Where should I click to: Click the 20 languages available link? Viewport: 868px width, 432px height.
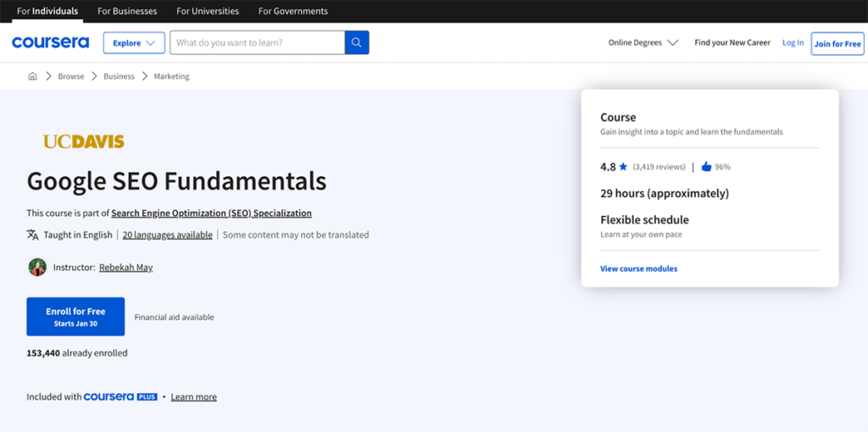pos(167,235)
